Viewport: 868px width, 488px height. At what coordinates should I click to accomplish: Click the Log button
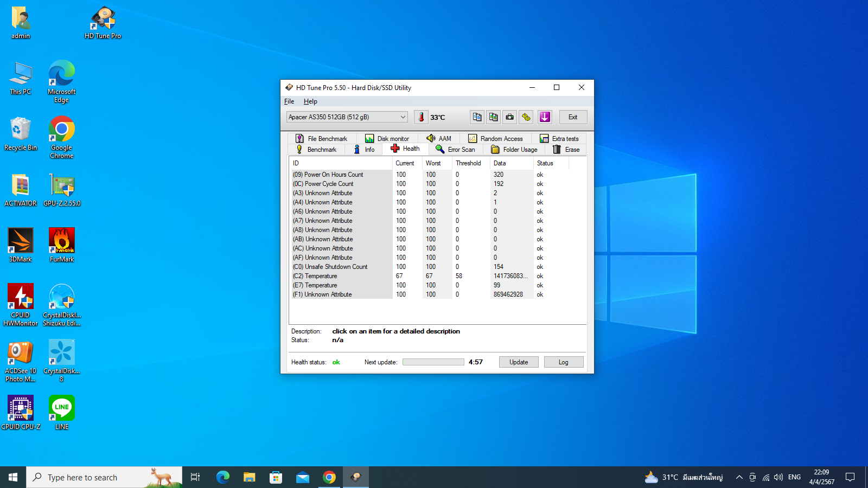pos(564,362)
